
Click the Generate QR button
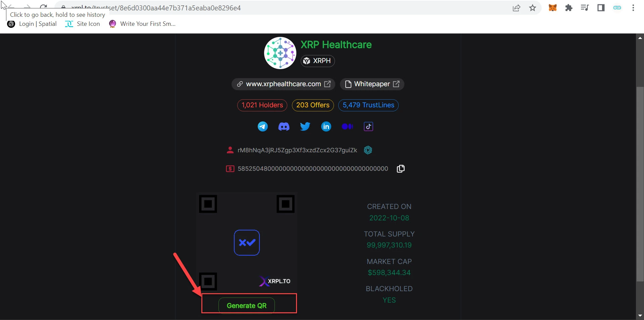pos(247,306)
